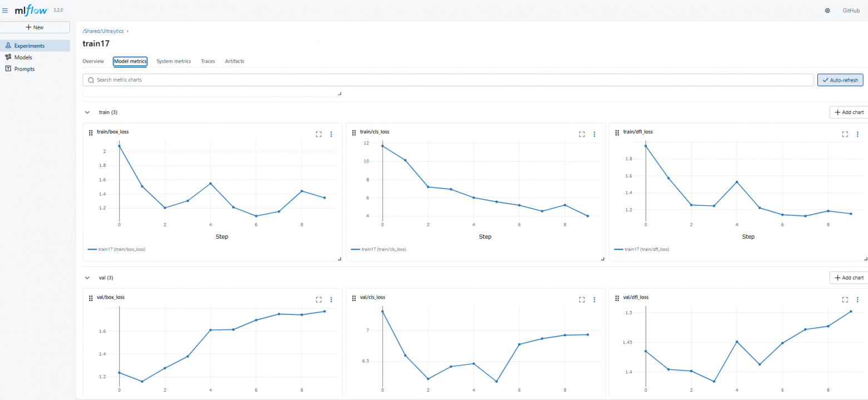Open the kebab menu on train/cls_loss chart
The image size is (868, 400).
(594, 134)
